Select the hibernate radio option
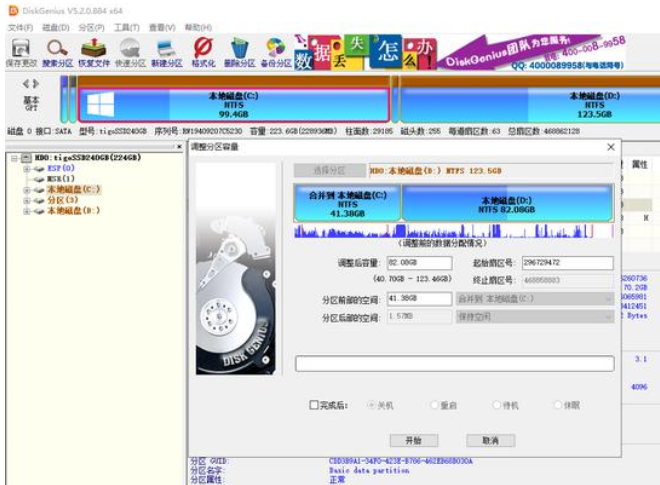The image size is (660, 485). (558, 405)
